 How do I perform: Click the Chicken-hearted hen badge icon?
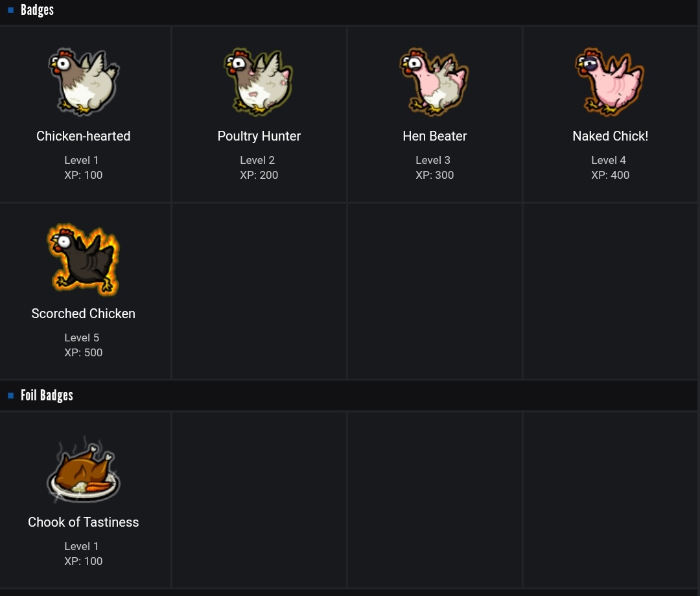(84, 82)
